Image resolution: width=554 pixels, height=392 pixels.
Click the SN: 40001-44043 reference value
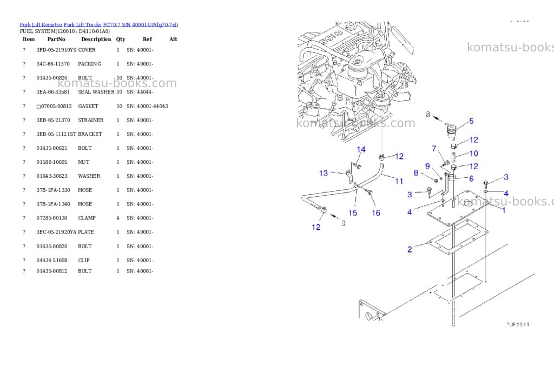147,107
